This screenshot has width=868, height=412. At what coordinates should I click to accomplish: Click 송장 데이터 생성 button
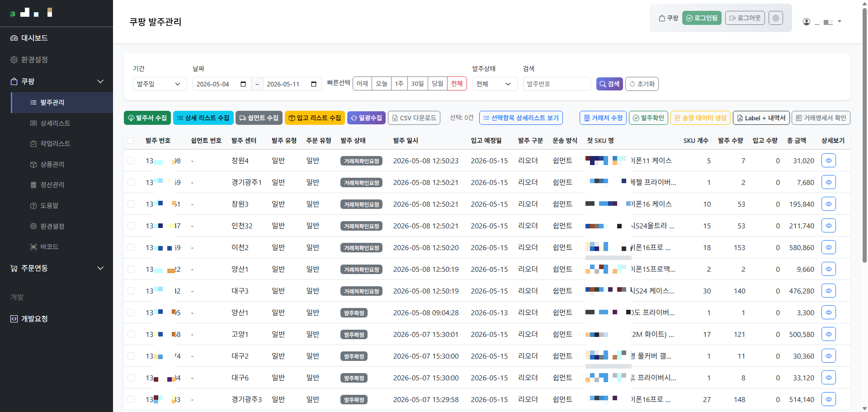click(x=700, y=118)
